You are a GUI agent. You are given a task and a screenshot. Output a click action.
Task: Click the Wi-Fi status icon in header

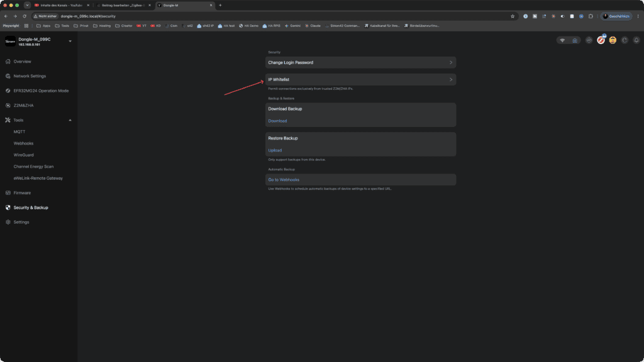(562, 40)
